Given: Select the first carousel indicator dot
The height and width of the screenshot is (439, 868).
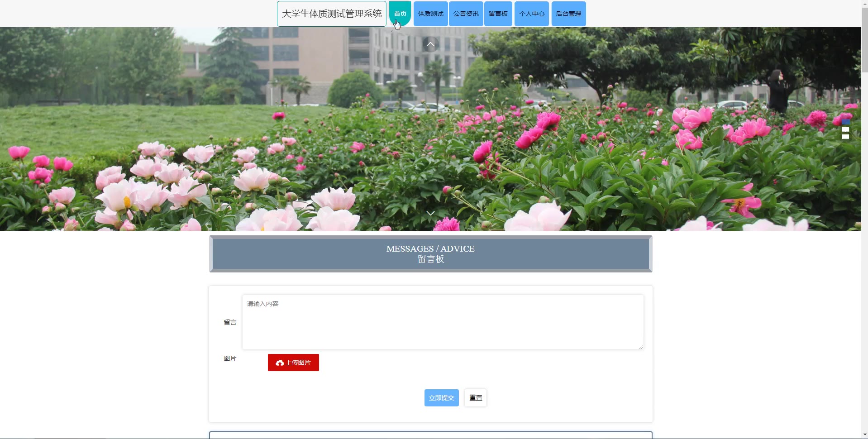Looking at the screenshot, I should [845, 122].
